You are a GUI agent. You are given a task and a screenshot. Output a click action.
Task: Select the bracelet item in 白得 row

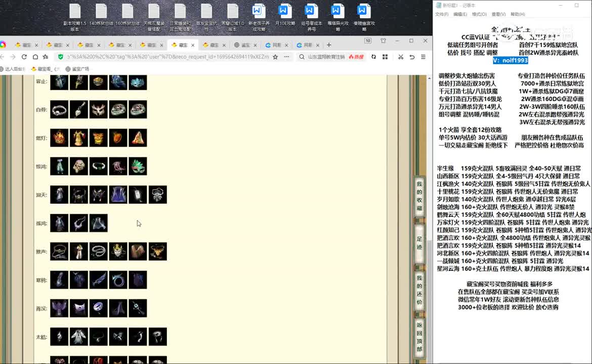click(59, 109)
